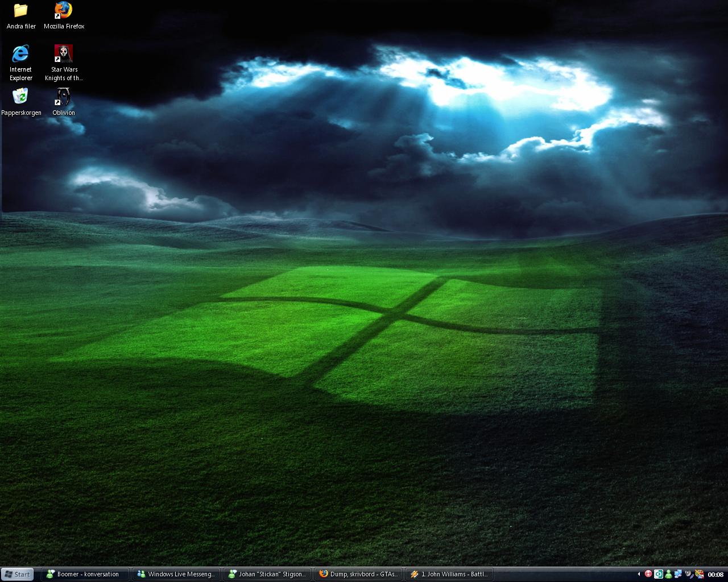
Task: Click the system clock 00:08
Action: 715,575
